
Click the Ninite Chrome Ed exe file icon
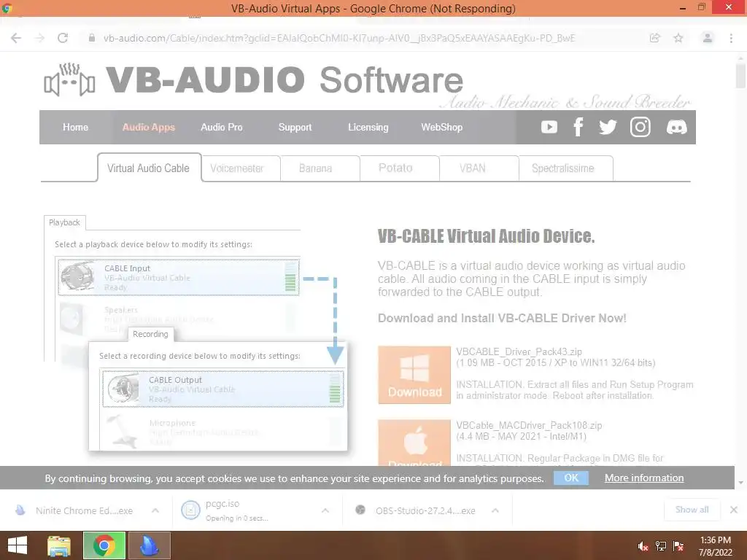20,510
